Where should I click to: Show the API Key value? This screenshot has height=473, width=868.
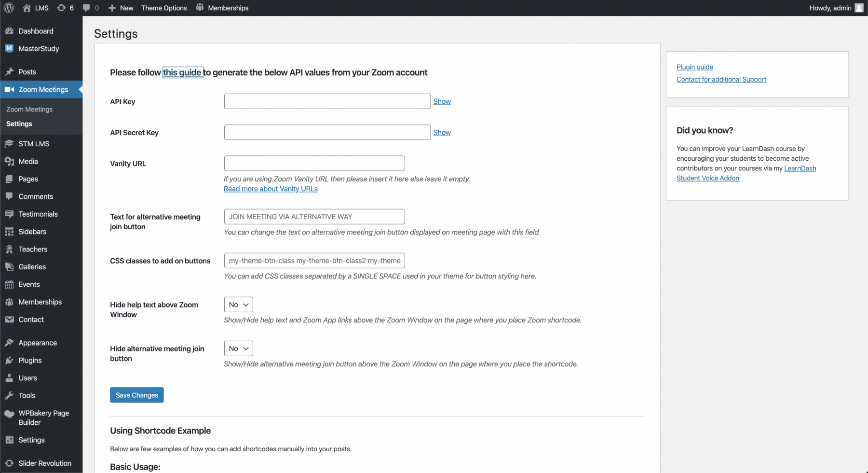[x=442, y=101]
